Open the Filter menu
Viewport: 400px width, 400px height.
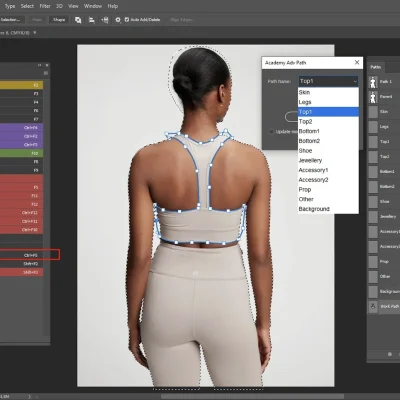45,6
